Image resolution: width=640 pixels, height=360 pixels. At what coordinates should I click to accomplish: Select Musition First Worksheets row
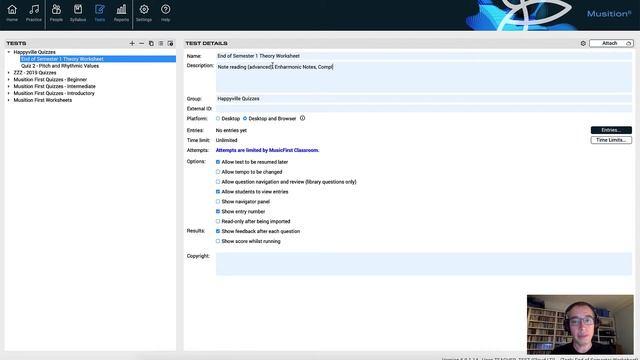click(43, 100)
